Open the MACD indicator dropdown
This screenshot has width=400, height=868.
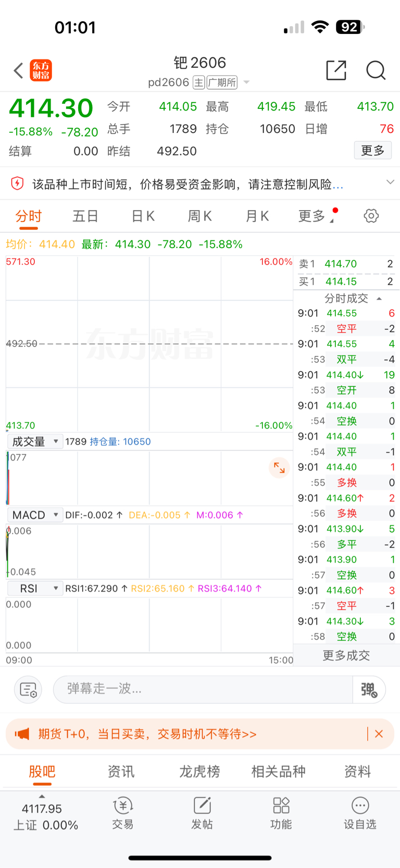pos(35,515)
